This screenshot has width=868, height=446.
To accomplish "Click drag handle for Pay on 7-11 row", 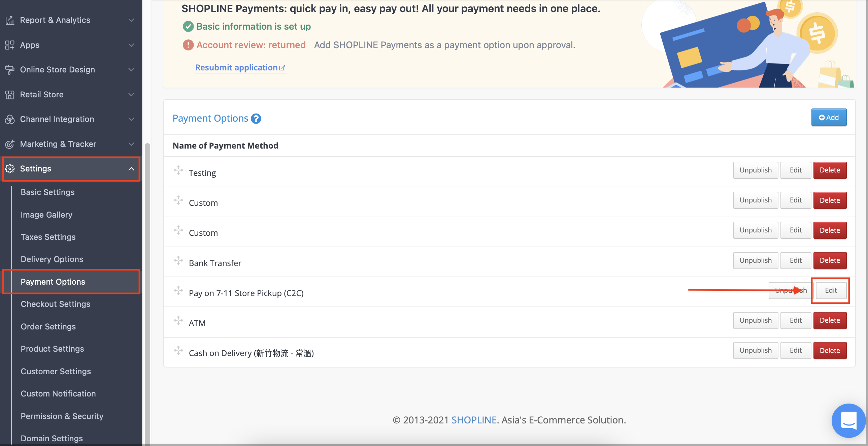I will click(x=178, y=290).
